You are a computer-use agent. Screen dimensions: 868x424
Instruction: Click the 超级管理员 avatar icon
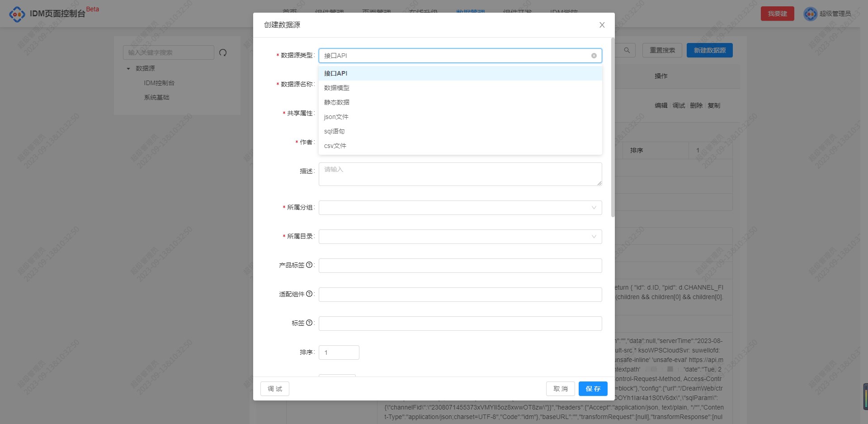[x=810, y=14]
